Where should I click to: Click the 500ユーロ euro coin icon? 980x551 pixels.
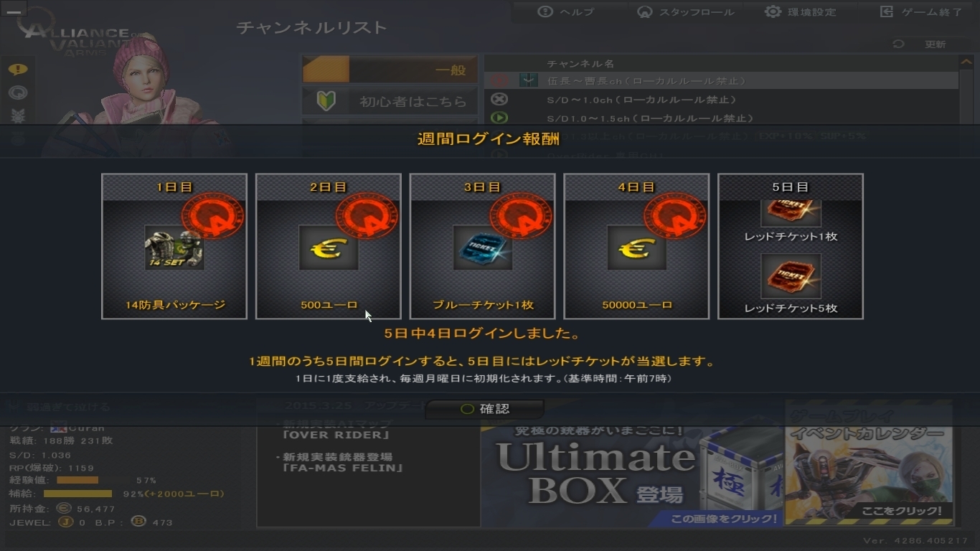329,248
